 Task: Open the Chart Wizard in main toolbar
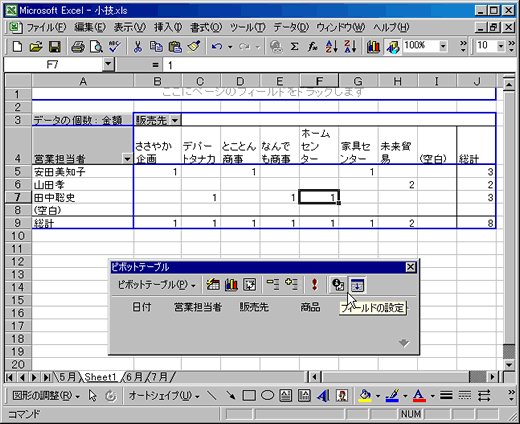pos(373,47)
